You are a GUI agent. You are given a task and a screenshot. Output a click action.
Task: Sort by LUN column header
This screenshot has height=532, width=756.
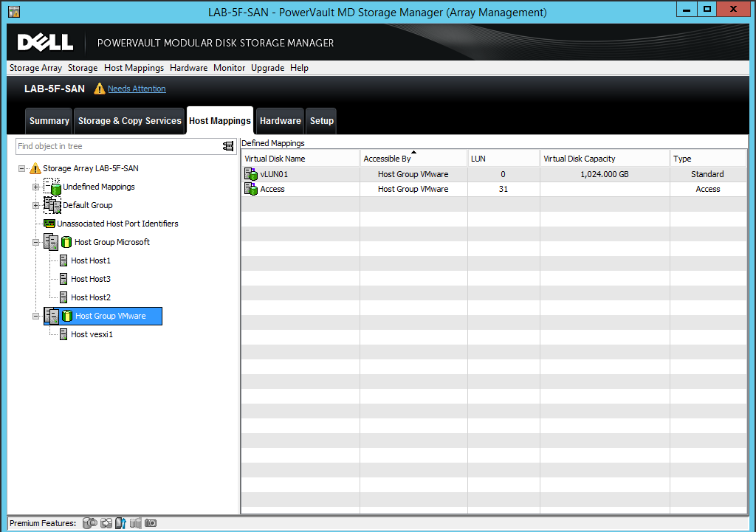click(x=504, y=159)
